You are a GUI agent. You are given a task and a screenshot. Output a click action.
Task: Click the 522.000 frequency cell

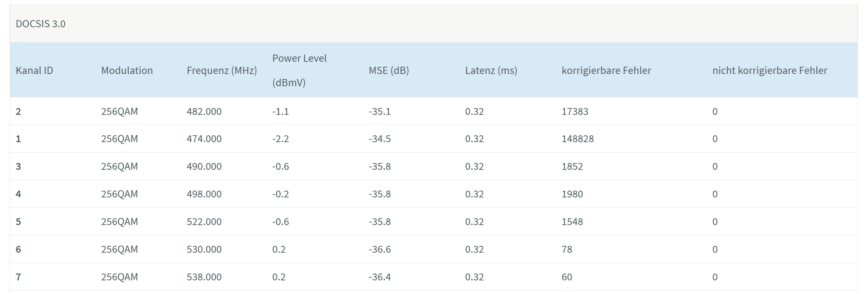click(204, 222)
